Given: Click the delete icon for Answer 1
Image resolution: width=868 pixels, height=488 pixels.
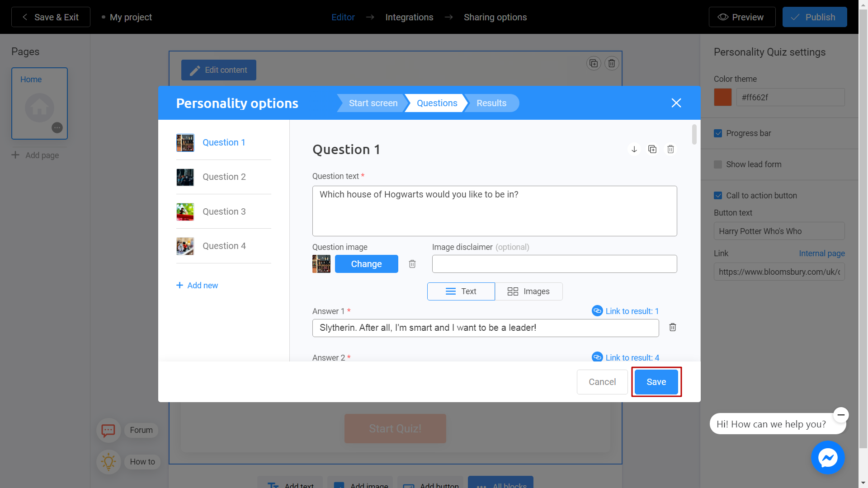Looking at the screenshot, I should pos(672,327).
